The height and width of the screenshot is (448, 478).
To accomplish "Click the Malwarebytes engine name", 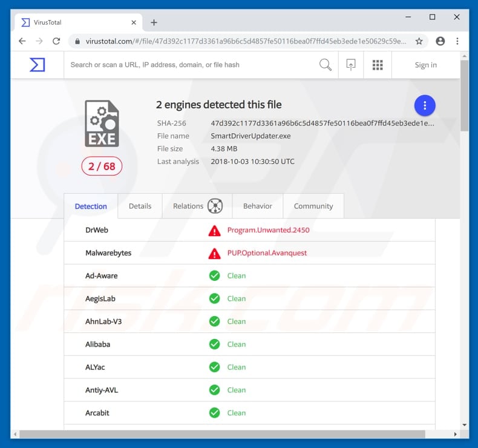I will pyautogui.click(x=108, y=253).
